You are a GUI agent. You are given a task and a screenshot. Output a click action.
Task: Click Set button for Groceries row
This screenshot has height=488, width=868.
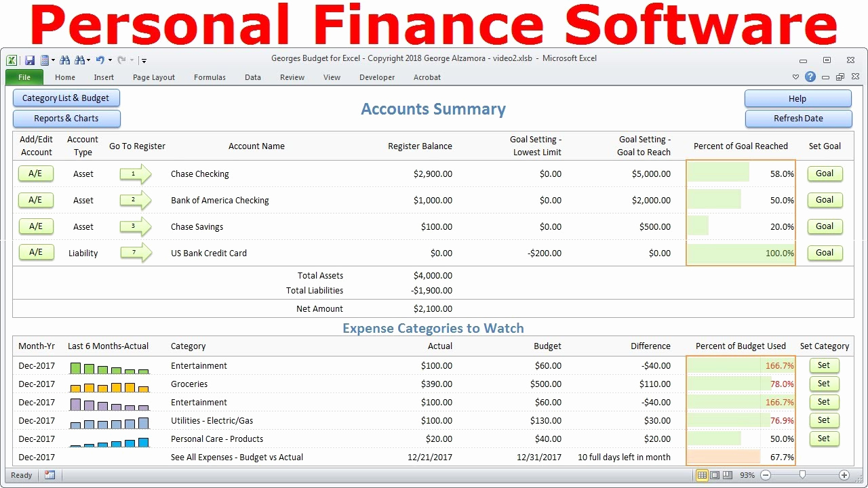(824, 384)
